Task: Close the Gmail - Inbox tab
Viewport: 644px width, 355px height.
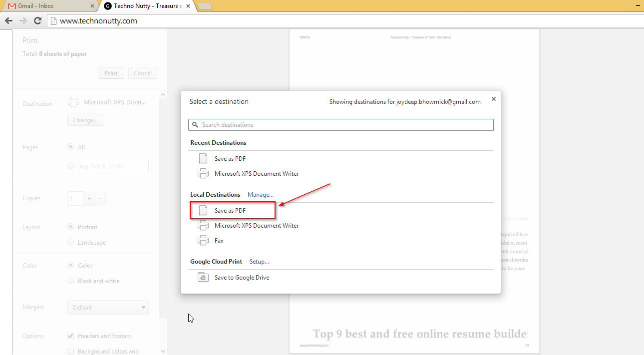Action: (92, 6)
